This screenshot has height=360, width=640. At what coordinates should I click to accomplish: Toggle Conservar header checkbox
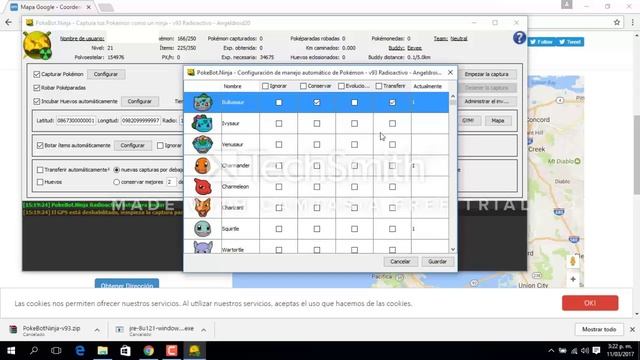[x=303, y=86]
